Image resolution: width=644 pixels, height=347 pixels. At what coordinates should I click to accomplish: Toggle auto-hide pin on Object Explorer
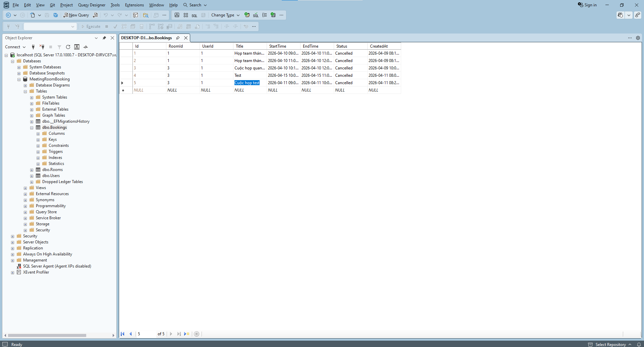click(x=104, y=38)
